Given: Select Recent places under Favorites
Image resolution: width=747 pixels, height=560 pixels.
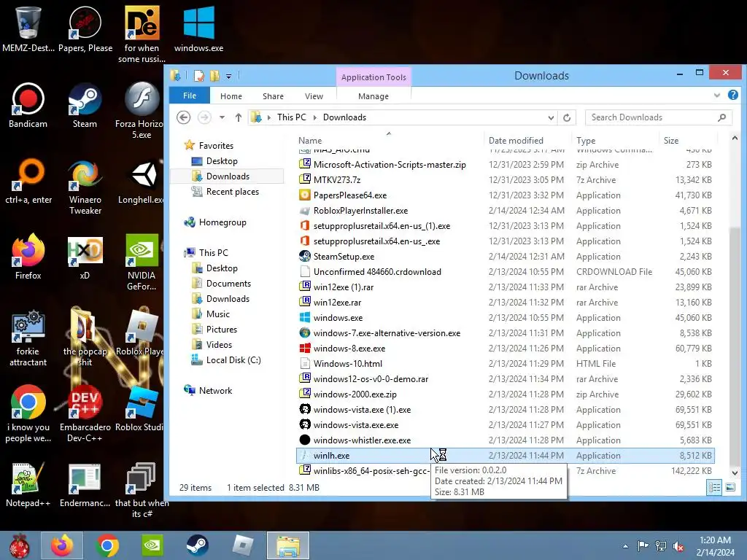Looking at the screenshot, I should tap(225, 192).
